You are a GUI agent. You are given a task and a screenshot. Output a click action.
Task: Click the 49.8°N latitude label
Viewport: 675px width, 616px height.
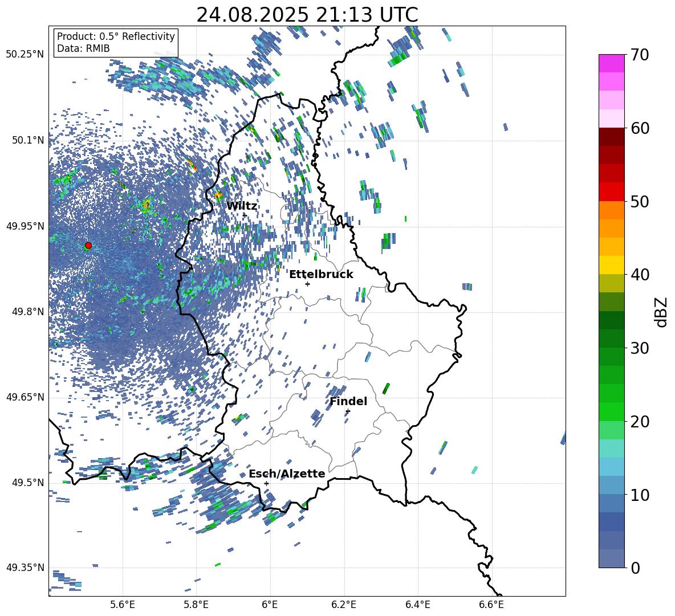coord(28,312)
